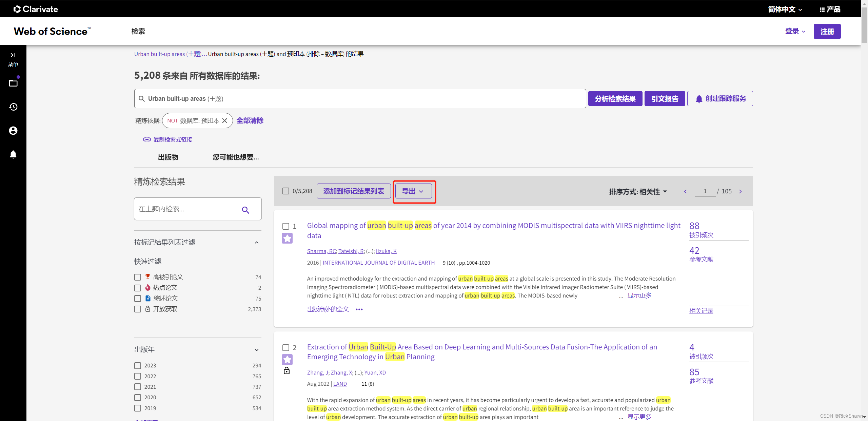Click 添加到标记结果列表 button
The width and height of the screenshot is (868, 421).
coord(354,191)
